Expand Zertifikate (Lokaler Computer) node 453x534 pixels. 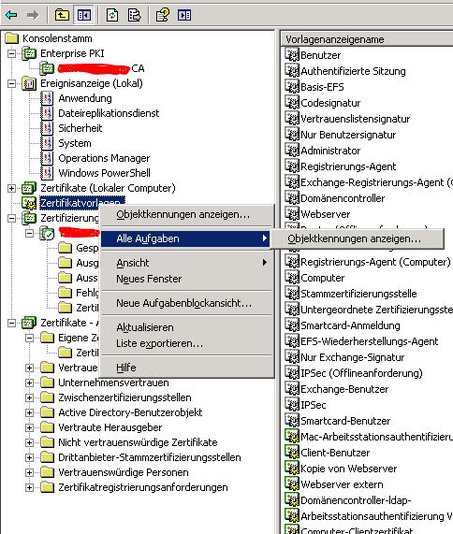pyautogui.click(x=12, y=188)
